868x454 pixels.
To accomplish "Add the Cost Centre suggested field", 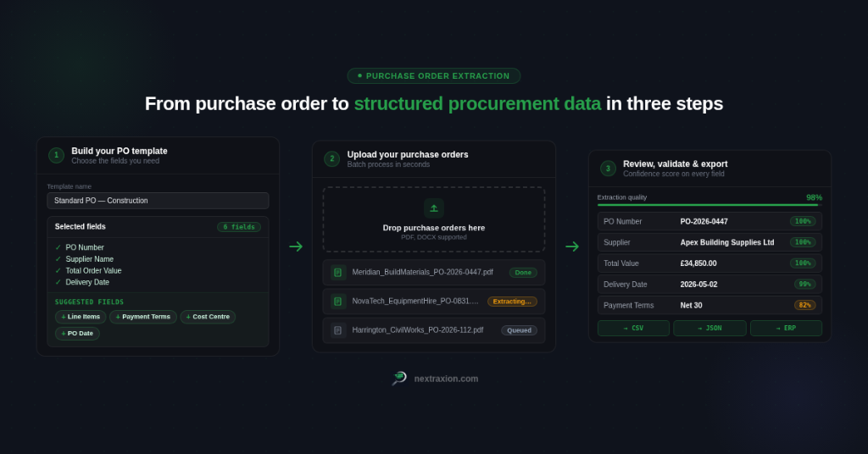I will pos(209,317).
